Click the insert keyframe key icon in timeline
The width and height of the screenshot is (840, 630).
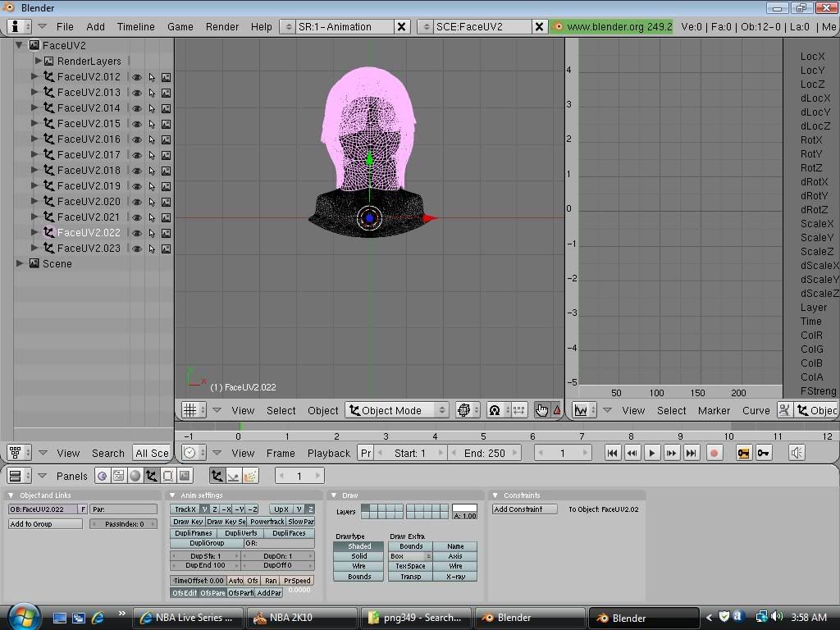pos(743,453)
